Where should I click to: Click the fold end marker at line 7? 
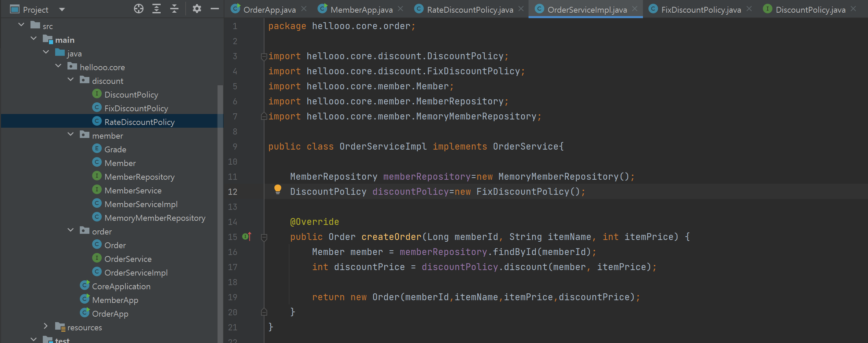click(x=264, y=116)
